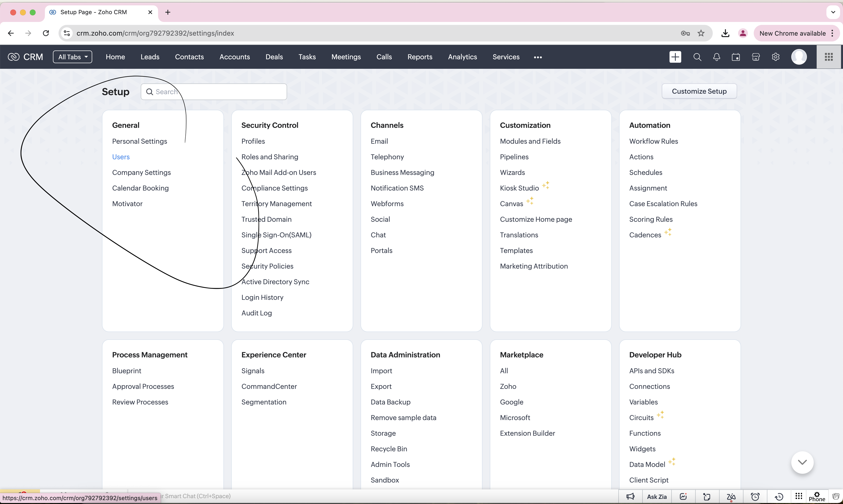The image size is (843, 504).
Task: Open the Users link under General
Action: 120,157
